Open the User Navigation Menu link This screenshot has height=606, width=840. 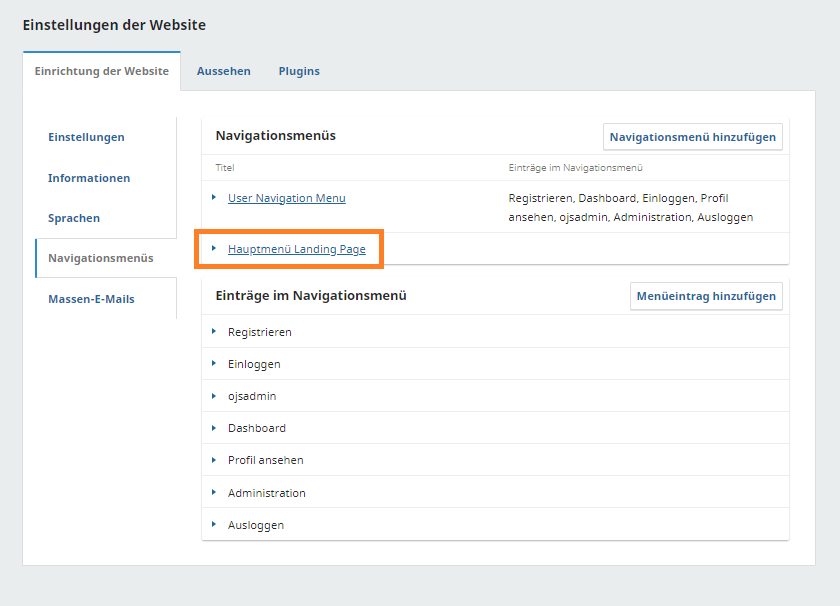(x=286, y=198)
